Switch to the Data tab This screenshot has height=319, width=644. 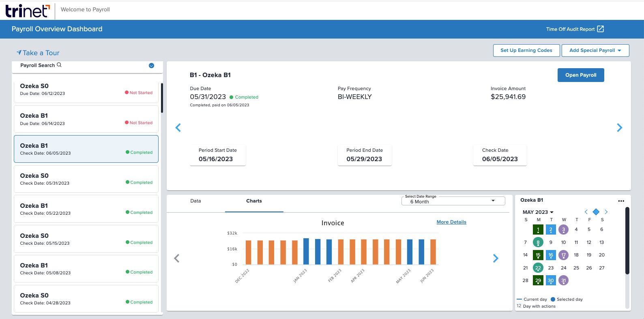[195, 201]
